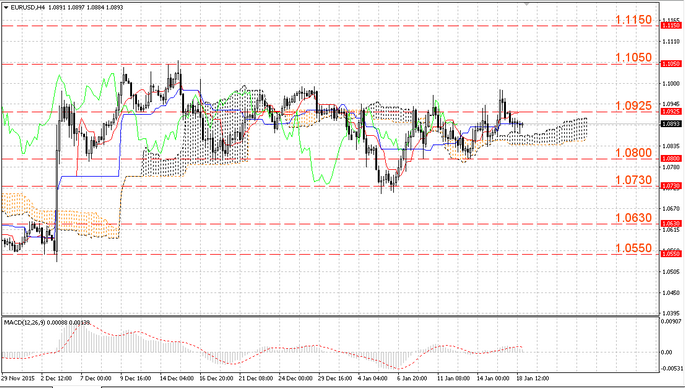Click the EURUSD,H4 chart title text
The image size is (685, 388).
[x=27, y=7]
